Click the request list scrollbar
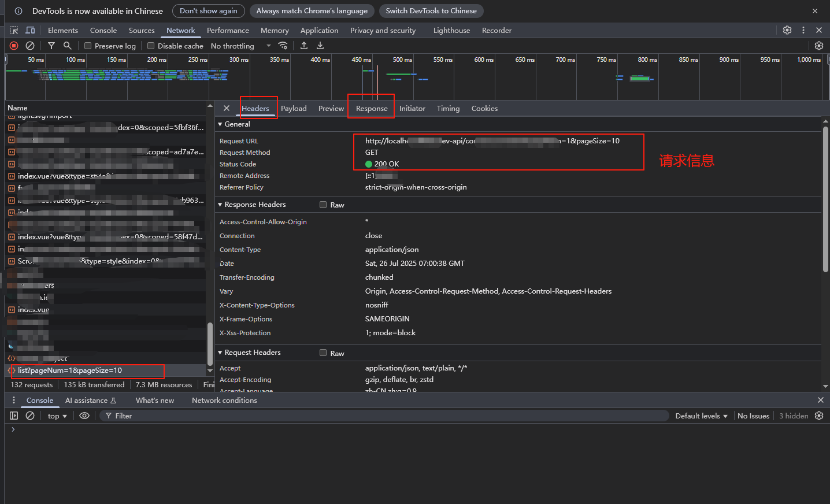 coord(210,344)
